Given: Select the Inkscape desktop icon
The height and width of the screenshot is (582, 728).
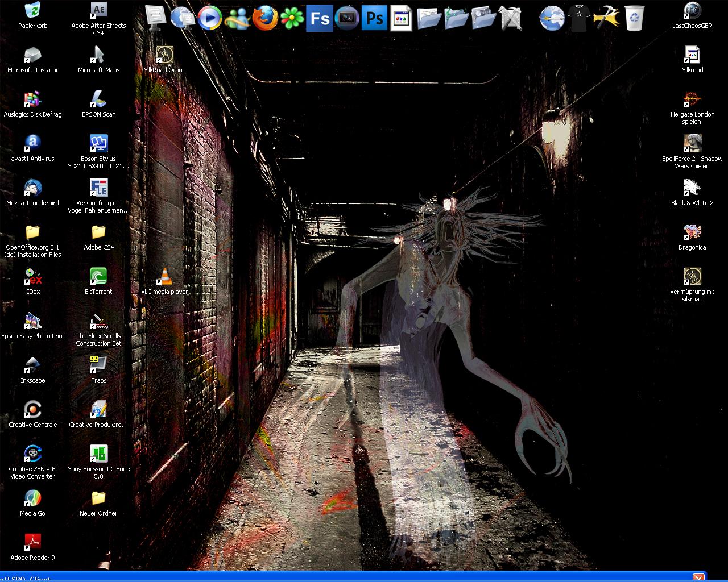Looking at the screenshot, I should [32, 365].
